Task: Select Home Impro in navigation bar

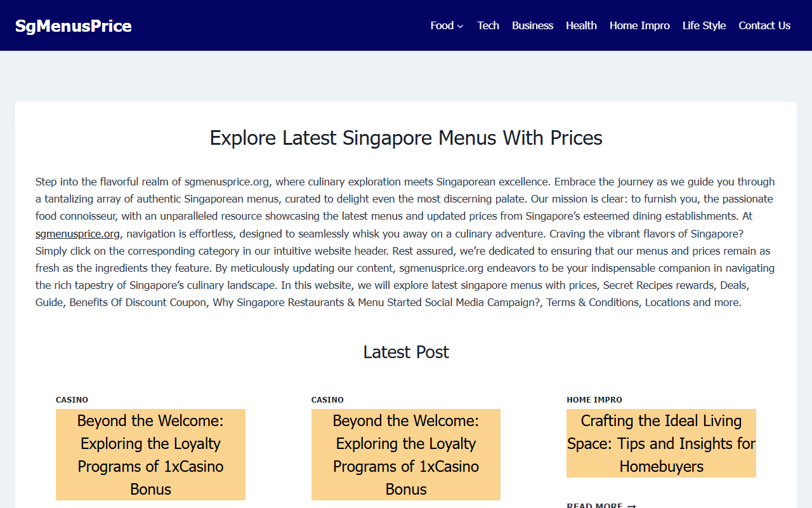Action: click(639, 25)
